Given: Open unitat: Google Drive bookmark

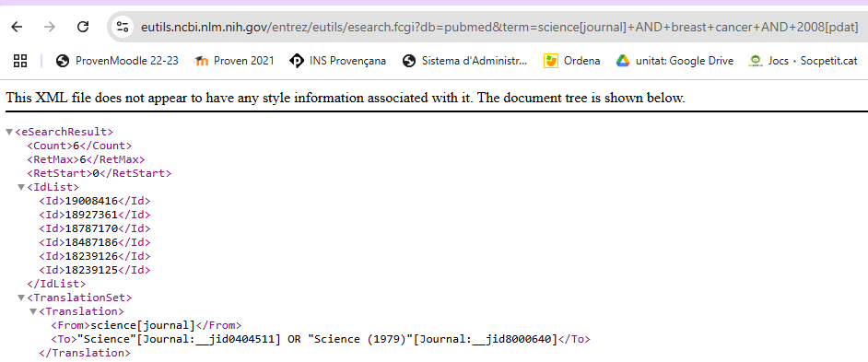Looking at the screenshot, I should tap(674, 61).
